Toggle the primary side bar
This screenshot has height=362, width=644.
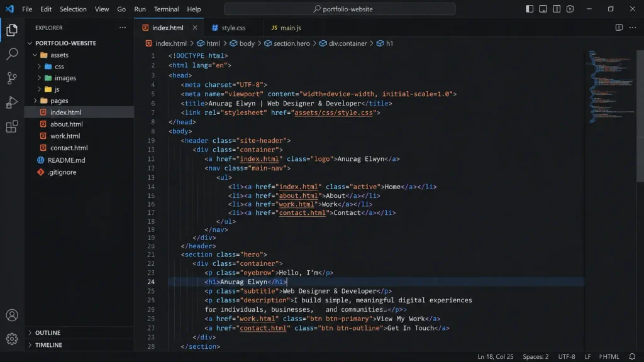click(530, 9)
